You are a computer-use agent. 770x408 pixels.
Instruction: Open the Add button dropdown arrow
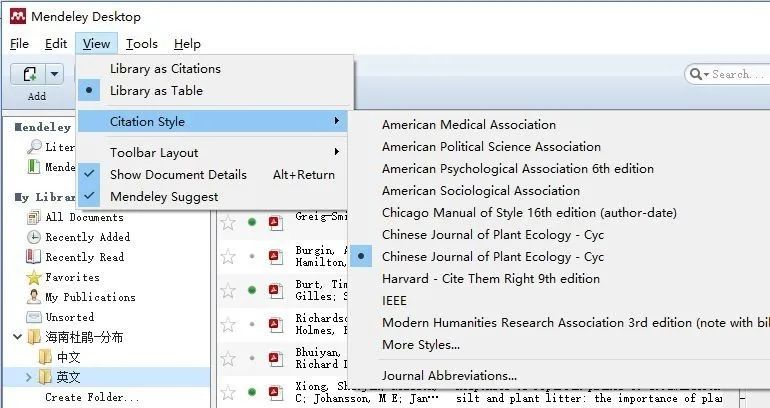point(55,75)
